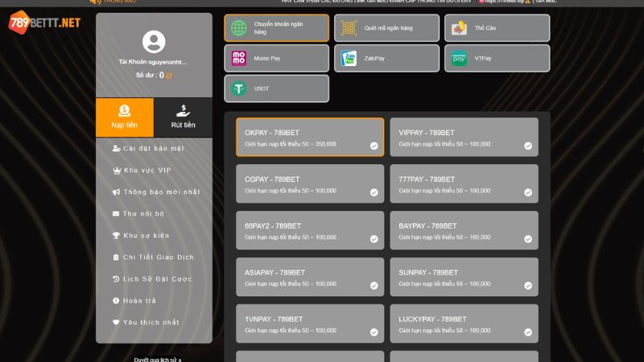The image size is (644, 362).
Task: Open Lịch Sử Đặt Cược menu item
Action: point(154,279)
